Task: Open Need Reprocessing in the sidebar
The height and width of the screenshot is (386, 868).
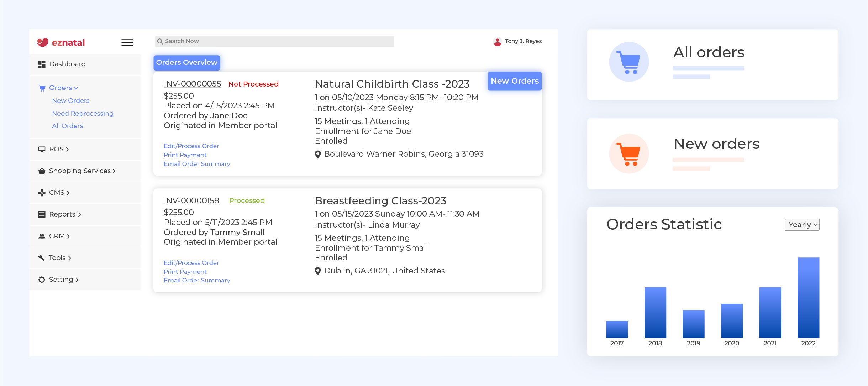Action: 83,114
